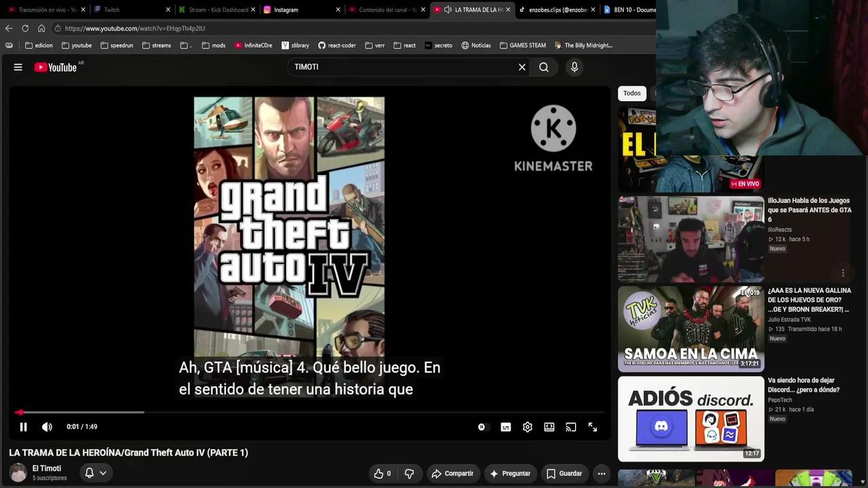Open the YouTube guide hamburger menu

18,67
